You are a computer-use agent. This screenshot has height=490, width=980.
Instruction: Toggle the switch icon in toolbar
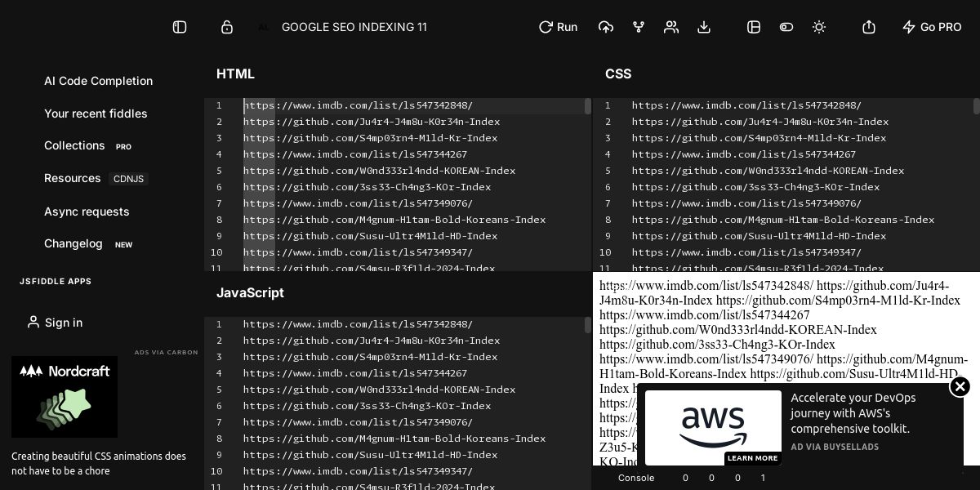click(x=786, y=27)
